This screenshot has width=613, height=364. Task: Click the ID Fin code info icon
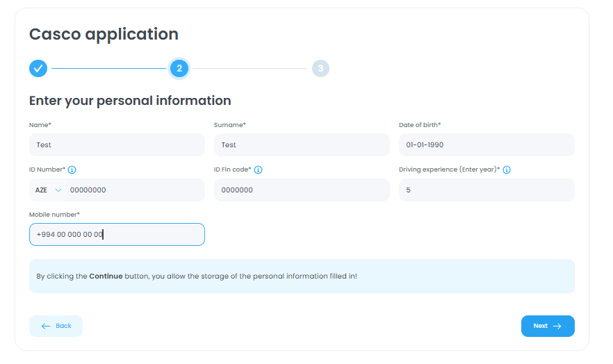tap(258, 169)
